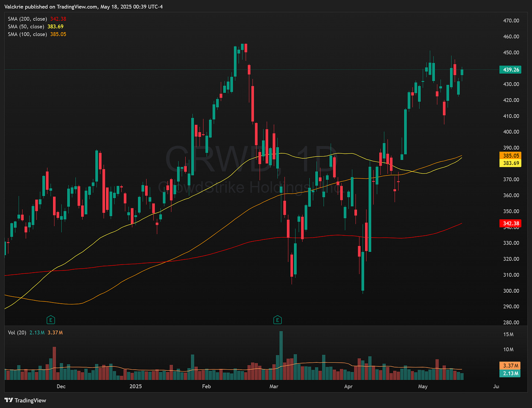Click the red 342.38 price axis label
This screenshot has height=408, width=532.
510,223
